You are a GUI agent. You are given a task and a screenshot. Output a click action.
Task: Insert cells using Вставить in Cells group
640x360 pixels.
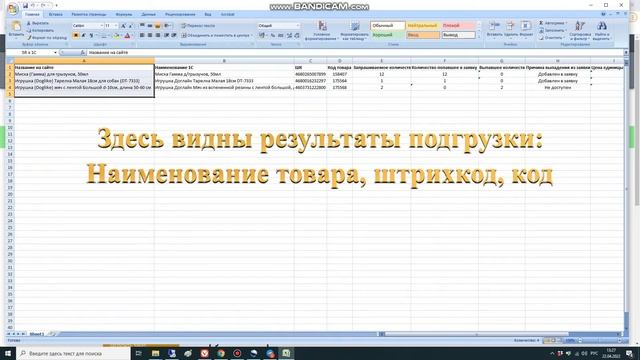pos(494,29)
